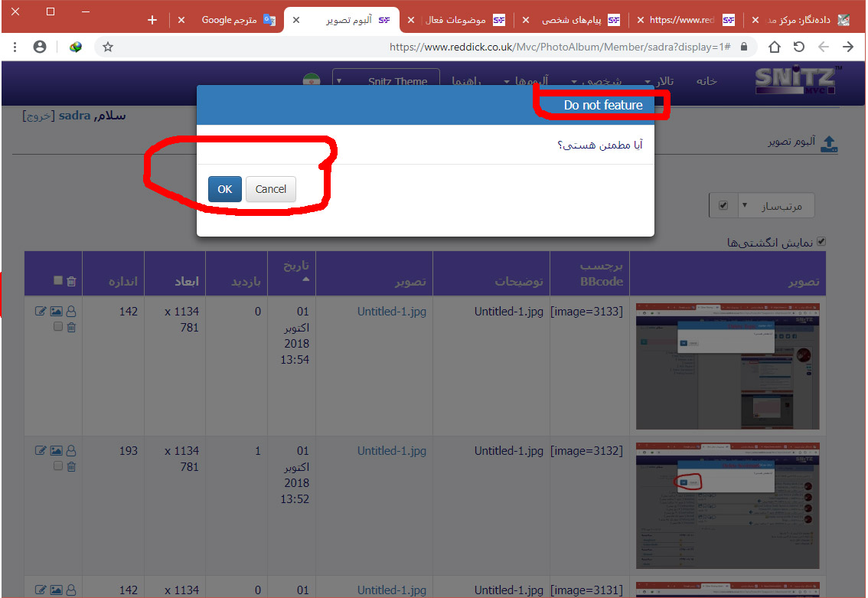This screenshot has height=598, width=868.
Task: Click the trash icon in the first image row
Action: 71,328
